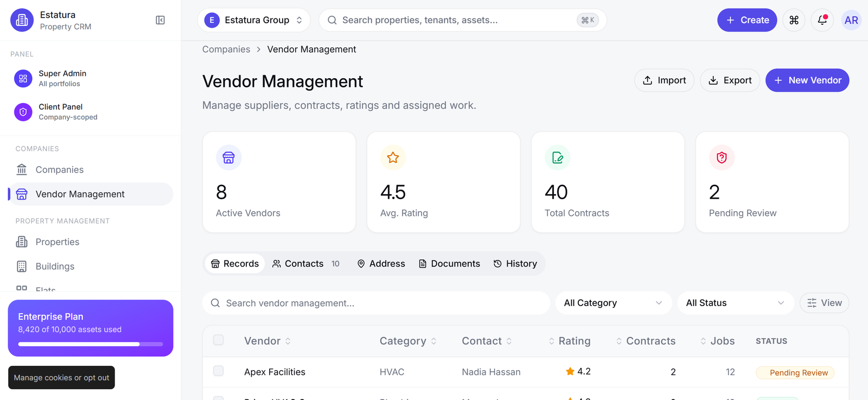The height and width of the screenshot is (400, 868).
Task: Click the Enterprise Plan usage progress bar
Action: coord(91,344)
